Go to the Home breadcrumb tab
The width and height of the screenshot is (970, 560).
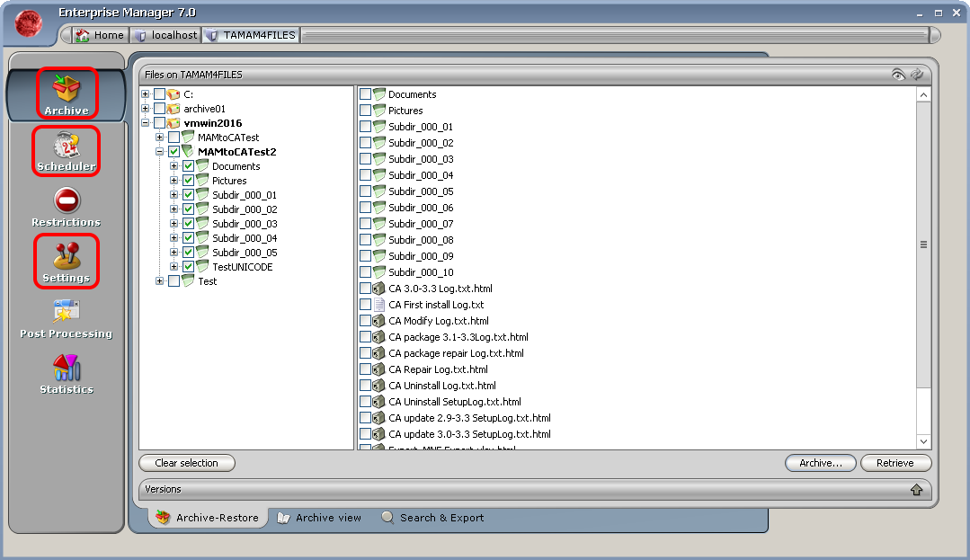(x=100, y=35)
